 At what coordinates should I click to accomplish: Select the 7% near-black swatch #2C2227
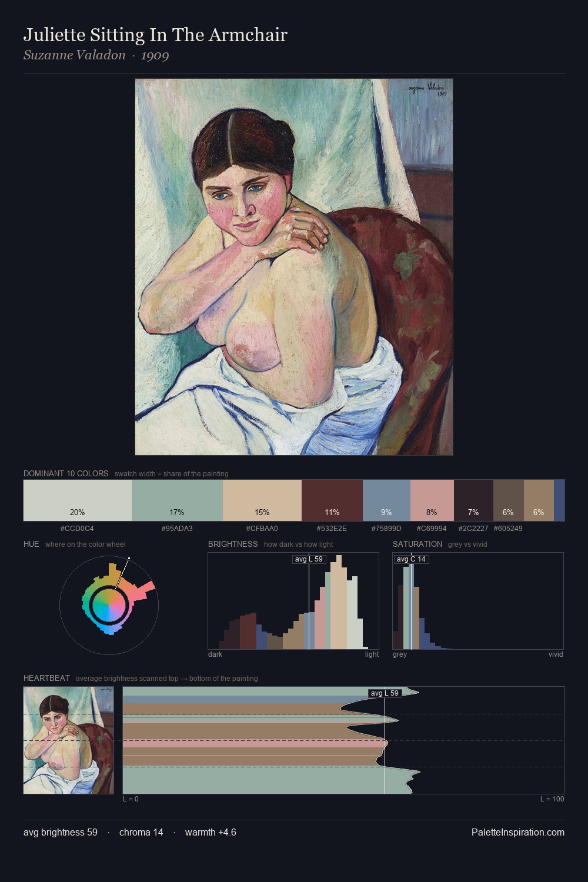(473, 500)
